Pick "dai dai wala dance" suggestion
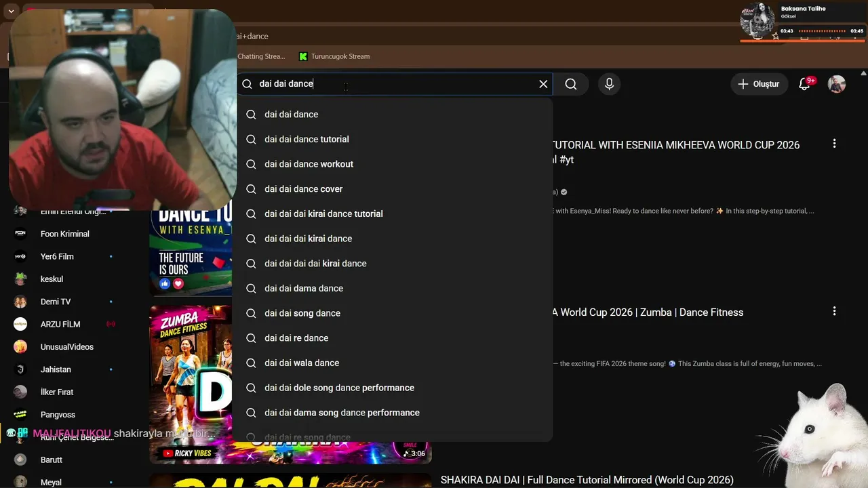 click(393, 363)
